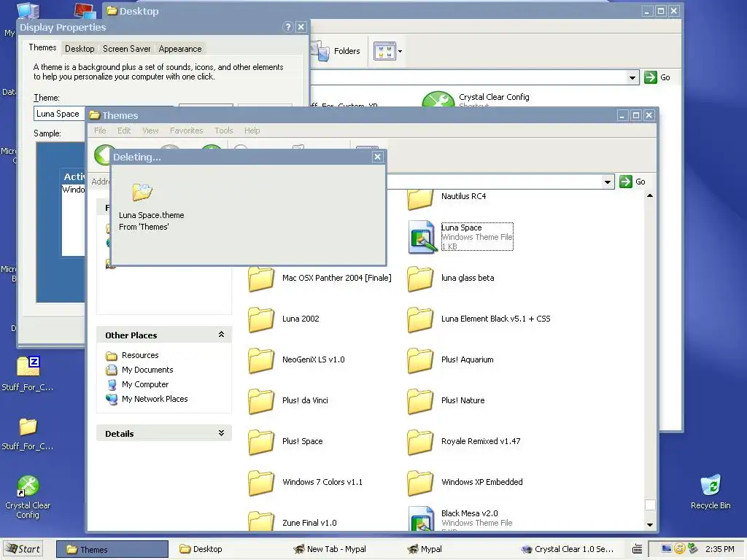Open the Zune Final v1.0 folder
Viewport: 747px width, 560px height.
pos(293,522)
